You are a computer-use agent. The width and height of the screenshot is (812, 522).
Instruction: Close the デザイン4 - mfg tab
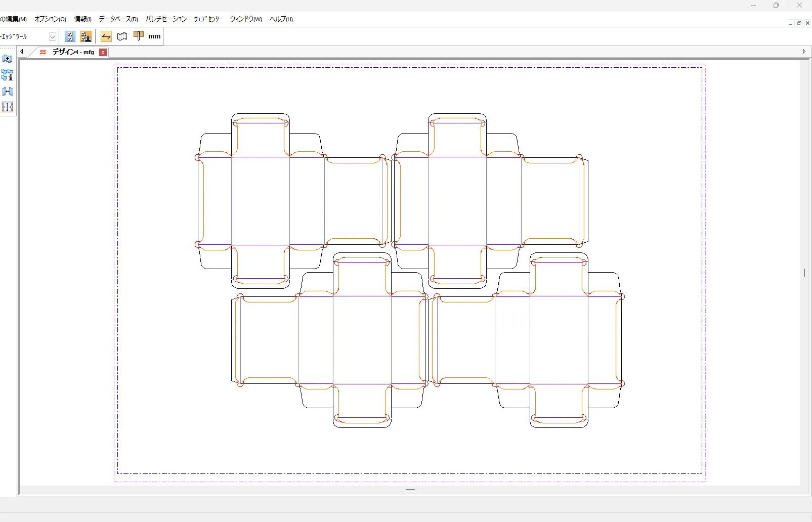(103, 52)
